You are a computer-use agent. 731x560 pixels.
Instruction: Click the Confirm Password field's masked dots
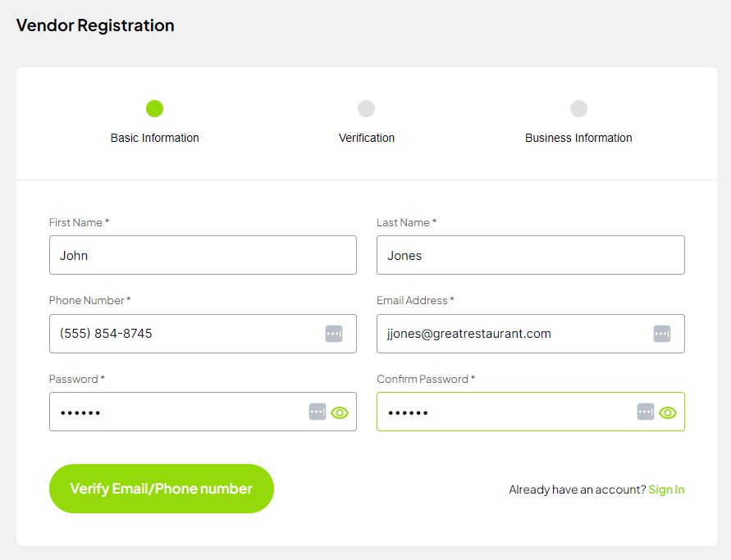click(x=409, y=412)
